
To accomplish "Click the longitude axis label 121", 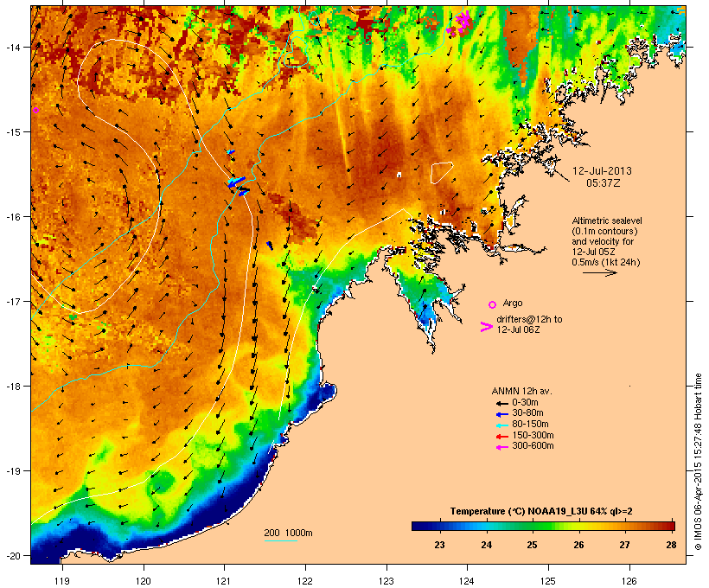I will (224, 581).
